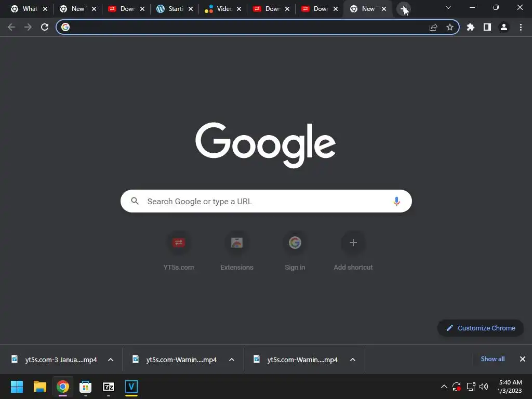Image resolution: width=532 pixels, height=399 pixels.
Task: Open network tray icon
Action: [471, 387]
